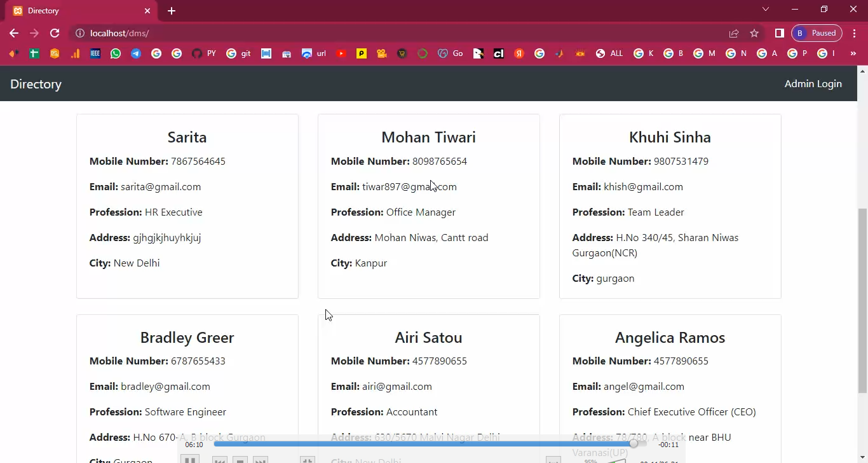This screenshot has height=463, width=868.
Task: Open the Chrome three-dot menu
Action: [x=855, y=33]
